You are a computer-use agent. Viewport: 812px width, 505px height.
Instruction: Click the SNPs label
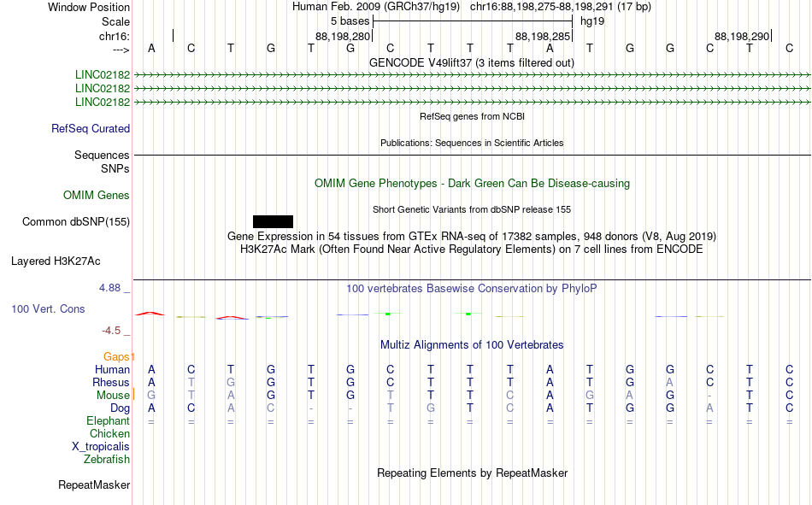coord(115,169)
